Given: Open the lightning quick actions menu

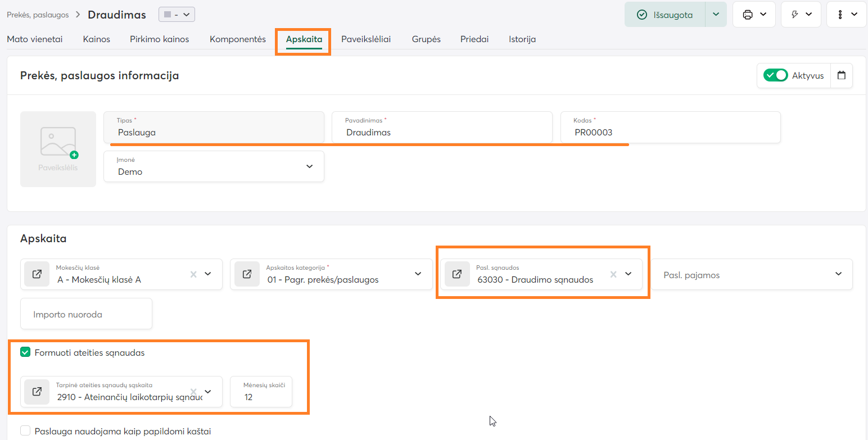Looking at the screenshot, I should pyautogui.click(x=795, y=15).
